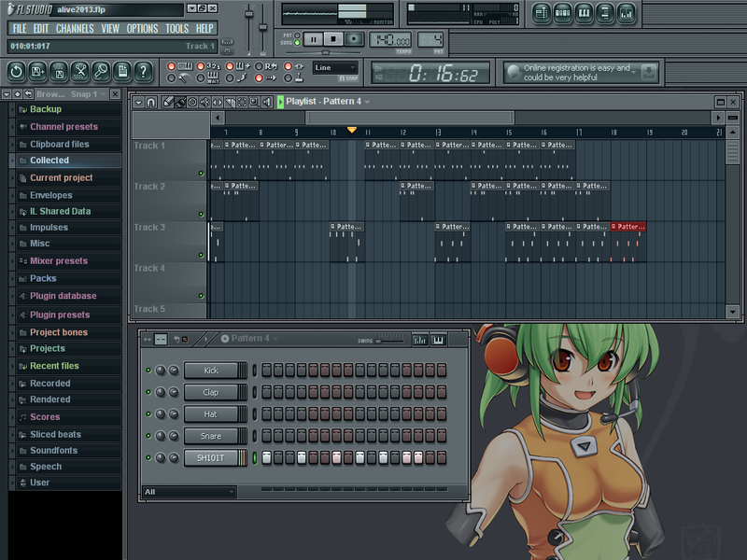Image resolution: width=747 pixels, height=560 pixels.
Task: Open the graph editor in step sequencer
Action: (419, 339)
